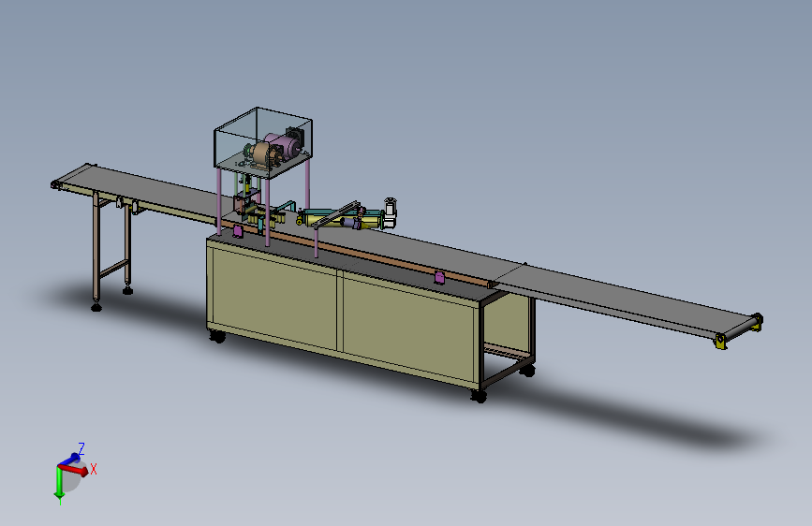The height and width of the screenshot is (526, 812).
Task: Select the purple clip on right of guide rail
Action: point(439,277)
